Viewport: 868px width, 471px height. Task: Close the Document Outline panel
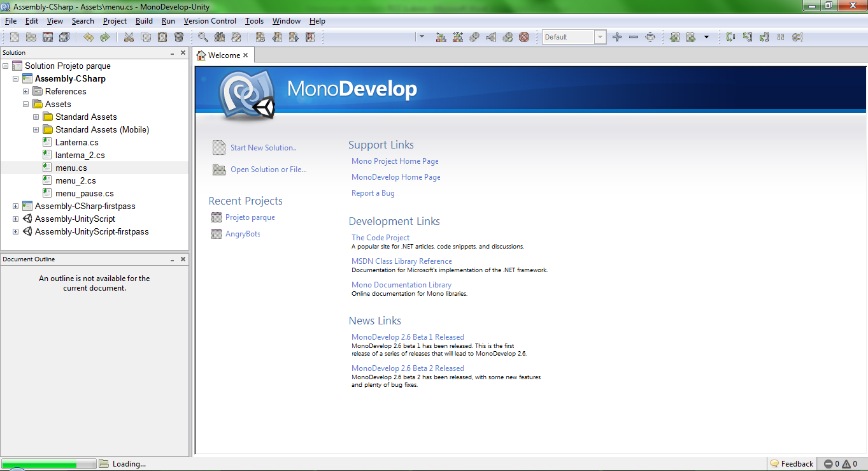click(183, 259)
